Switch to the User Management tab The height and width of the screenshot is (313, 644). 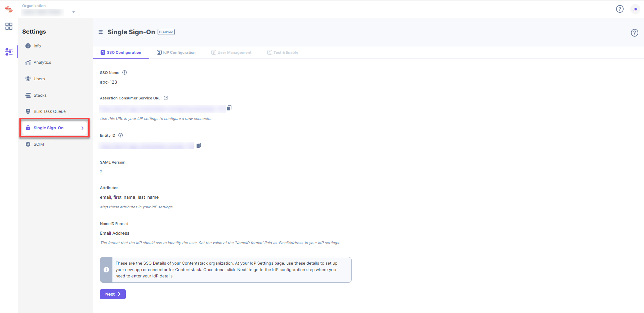click(x=231, y=52)
